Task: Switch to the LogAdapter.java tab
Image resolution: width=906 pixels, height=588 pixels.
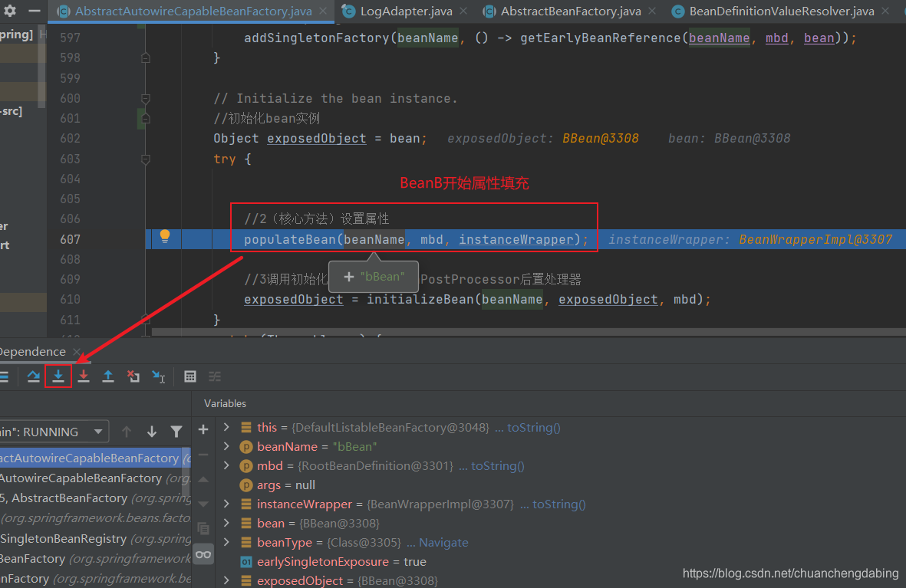Action: [x=406, y=11]
